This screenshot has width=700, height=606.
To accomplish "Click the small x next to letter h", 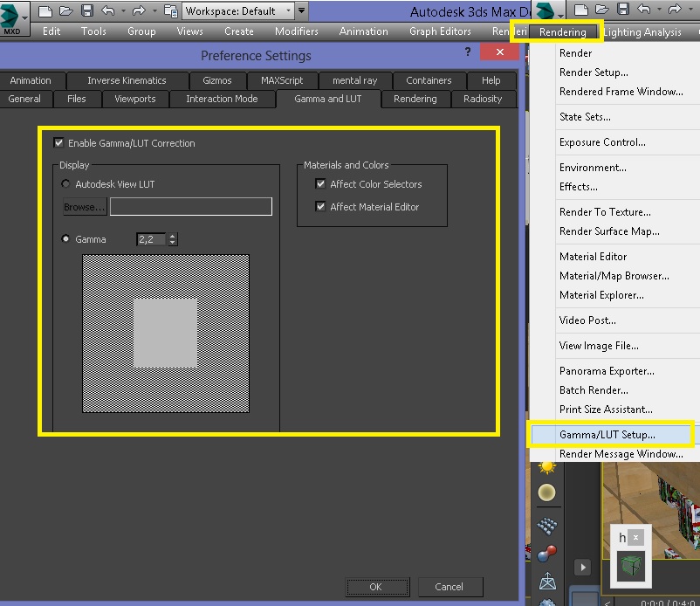I will [x=636, y=538].
